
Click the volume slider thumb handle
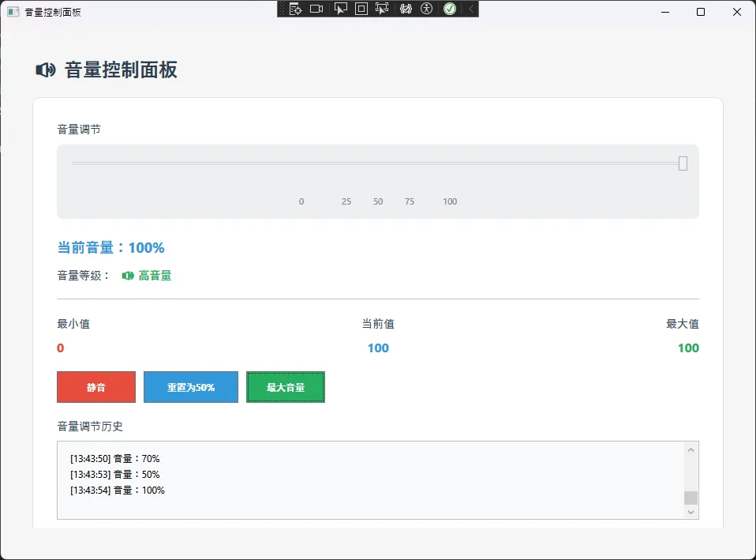click(x=683, y=163)
